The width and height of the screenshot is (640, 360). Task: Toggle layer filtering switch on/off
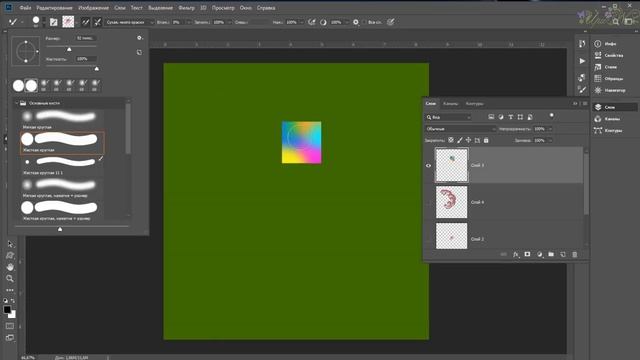click(x=551, y=116)
